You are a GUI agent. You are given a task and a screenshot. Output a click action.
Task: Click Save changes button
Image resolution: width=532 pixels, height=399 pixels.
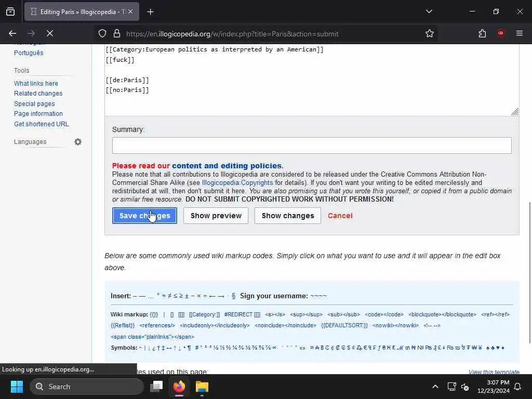tap(144, 216)
